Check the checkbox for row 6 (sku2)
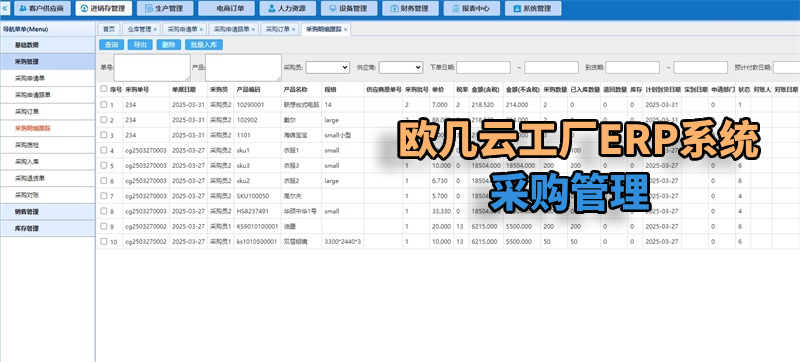The image size is (800, 362). tap(104, 180)
